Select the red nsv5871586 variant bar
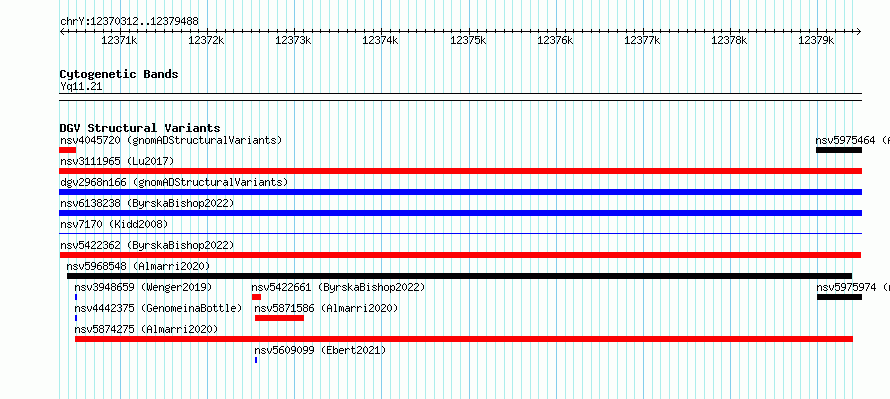890x399 pixels. click(279, 318)
